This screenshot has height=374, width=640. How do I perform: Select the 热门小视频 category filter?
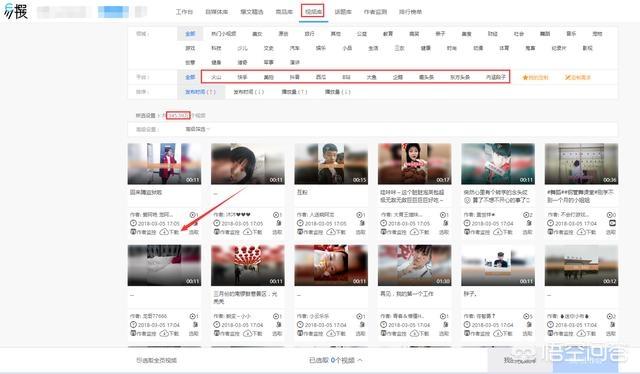point(223,33)
